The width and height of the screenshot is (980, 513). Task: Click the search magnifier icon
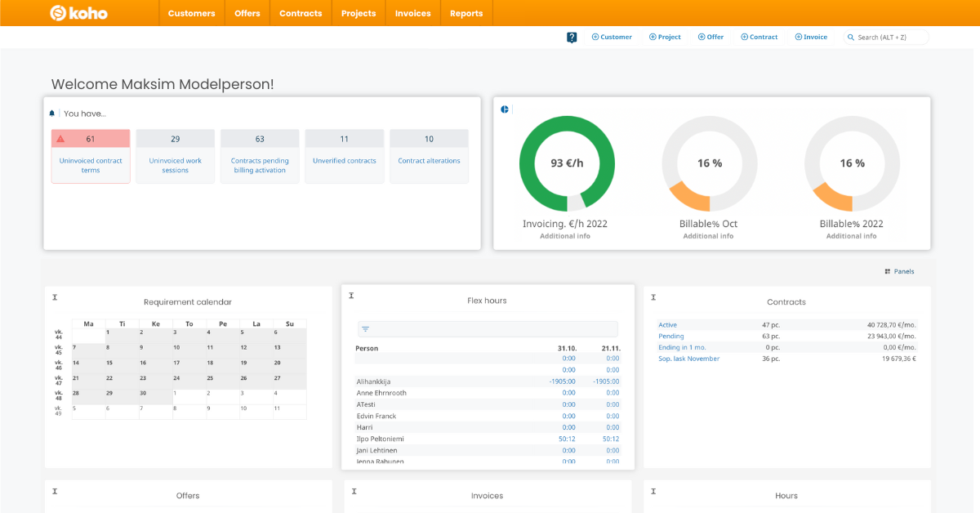click(849, 37)
